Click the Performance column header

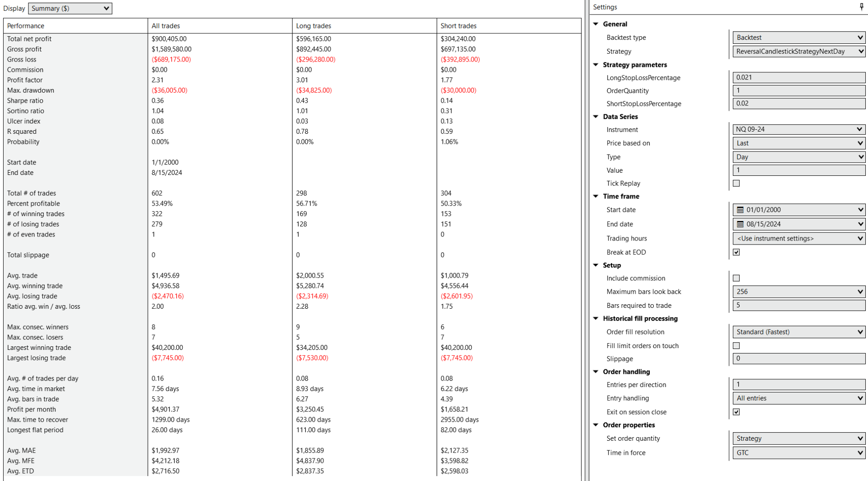coord(75,26)
